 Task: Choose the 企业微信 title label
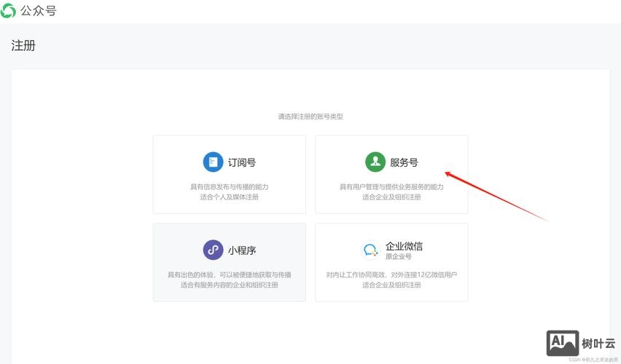pos(404,246)
